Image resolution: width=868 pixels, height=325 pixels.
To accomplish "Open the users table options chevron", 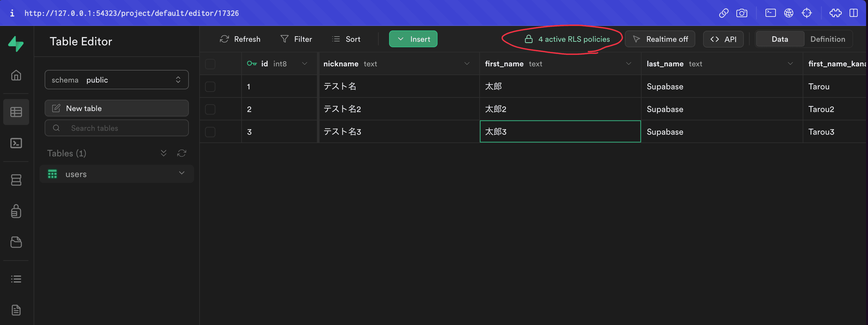I will (x=182, y=173).
